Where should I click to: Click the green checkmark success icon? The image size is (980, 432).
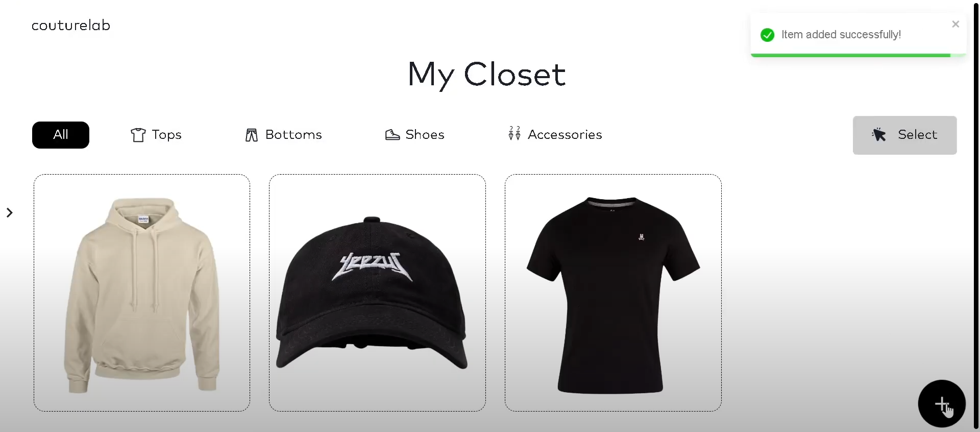[767, 35]
